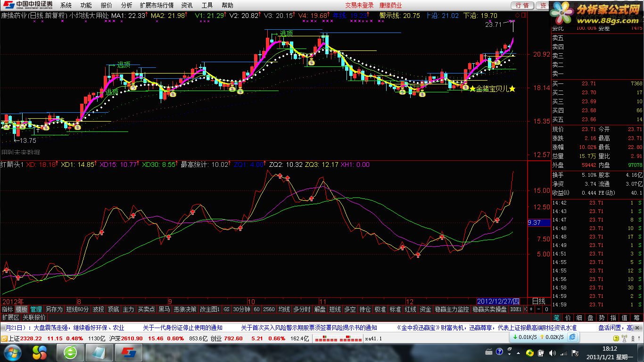The image size is (644, 362).
Task: Select the 管理 tab
Action: coord(36,309)
